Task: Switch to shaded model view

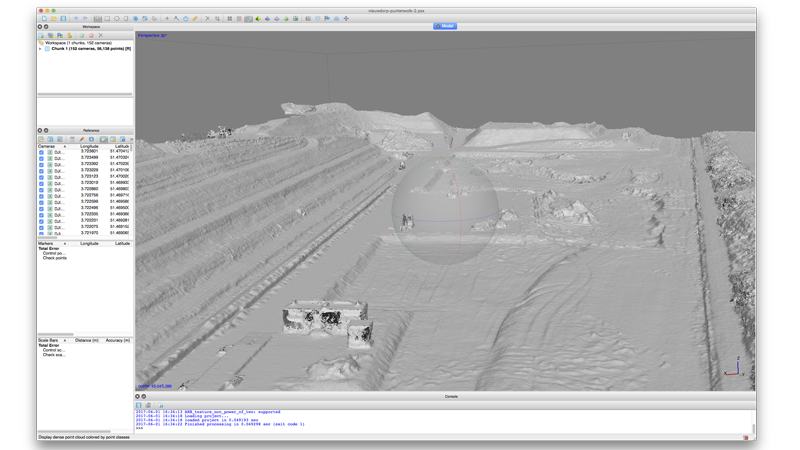Action: point(258,18)
